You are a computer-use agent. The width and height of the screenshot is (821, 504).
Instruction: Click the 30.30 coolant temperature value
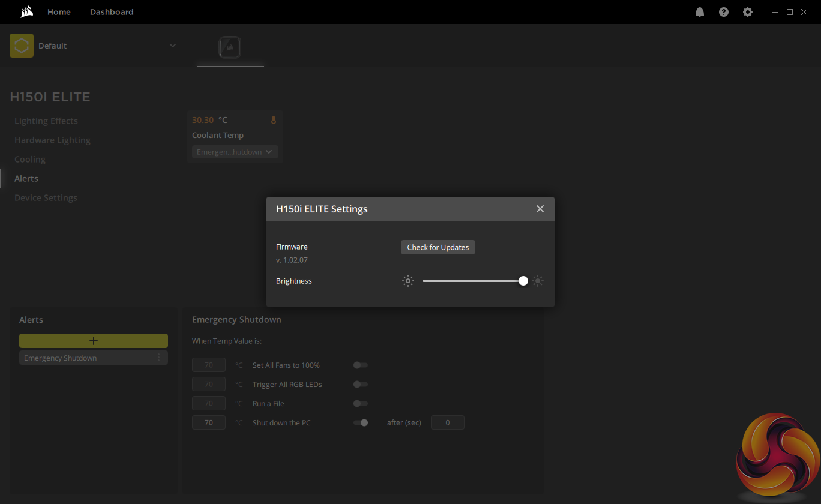click(203, 120)
